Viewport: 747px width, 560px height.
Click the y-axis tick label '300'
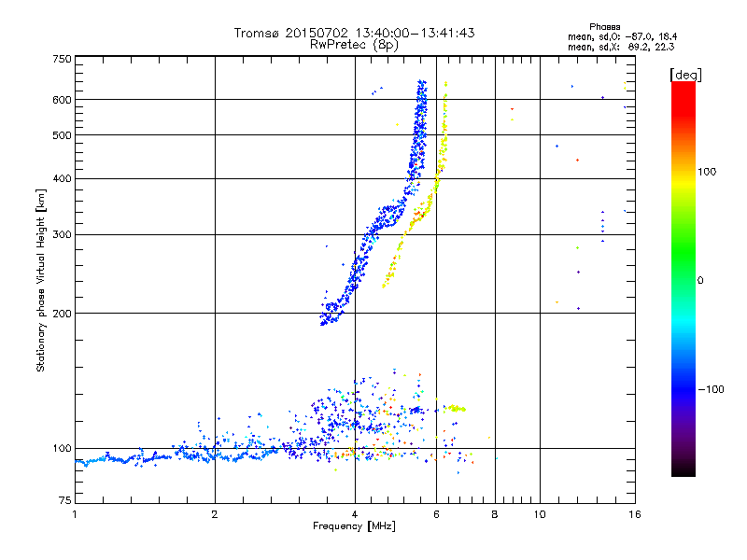click(62, 235)
